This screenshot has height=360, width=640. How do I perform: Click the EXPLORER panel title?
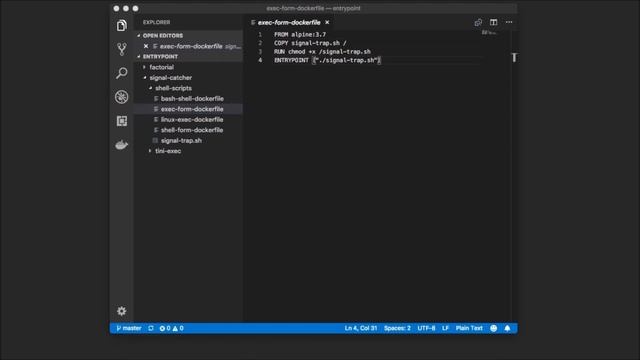[157, 22]
